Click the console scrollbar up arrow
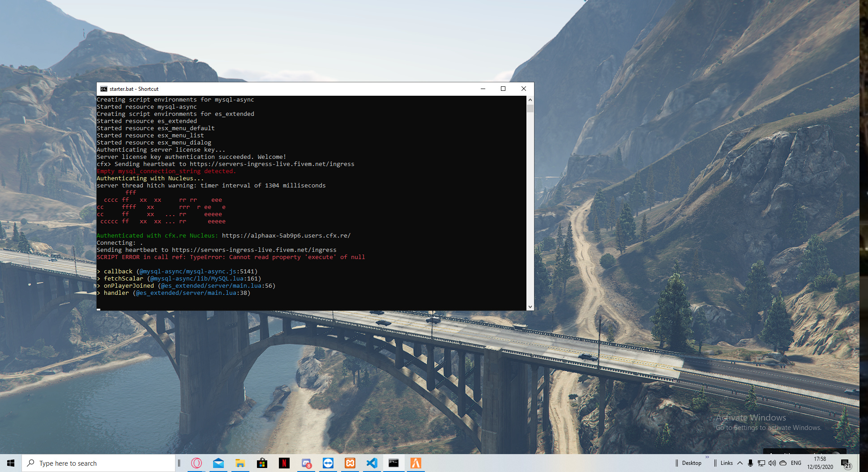The image size is (868, 472). pos(530,100)
